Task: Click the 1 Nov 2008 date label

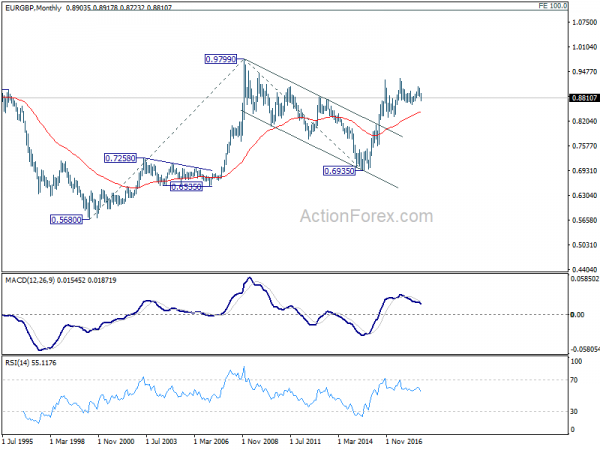Action: (260, 441)
